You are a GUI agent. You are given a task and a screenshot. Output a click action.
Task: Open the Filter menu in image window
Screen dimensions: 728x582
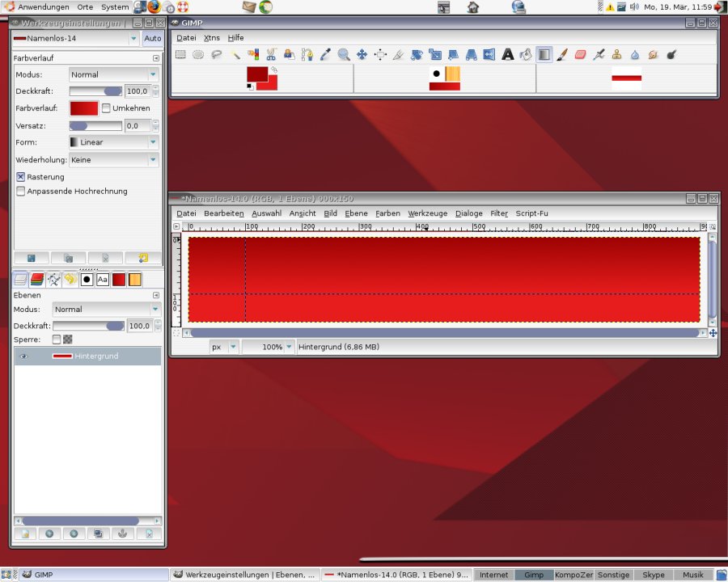(x=499, y=213)
